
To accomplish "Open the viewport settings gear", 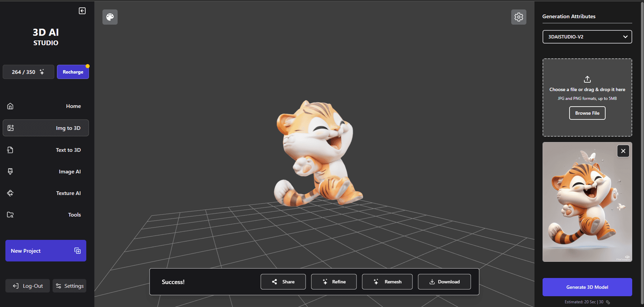I will 519,17.
